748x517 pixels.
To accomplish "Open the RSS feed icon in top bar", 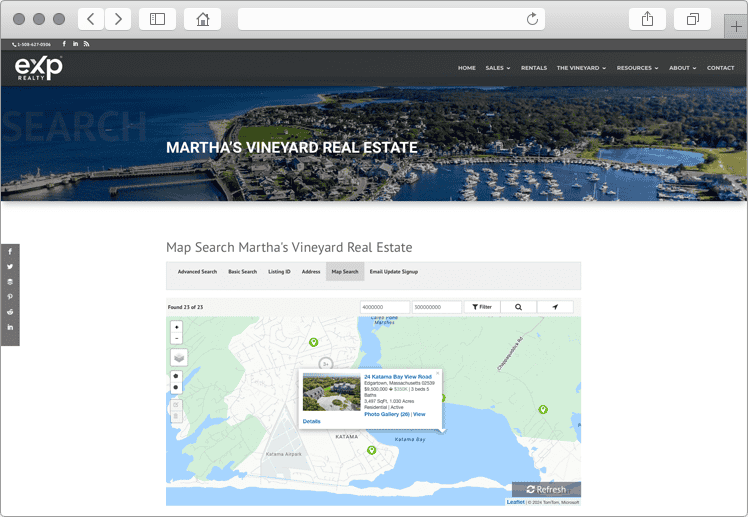I will (86, 44).
